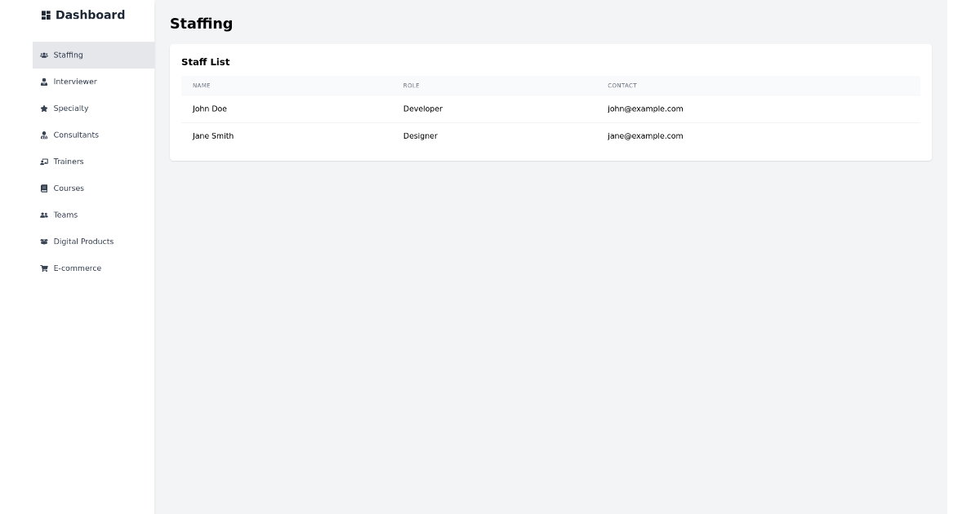Click the Staffing people icon in sidebar

tap(43, 55)
